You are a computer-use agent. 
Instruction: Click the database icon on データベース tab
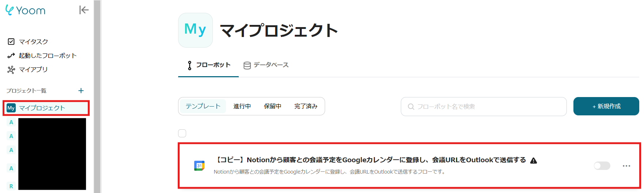(x=247, y=66)
